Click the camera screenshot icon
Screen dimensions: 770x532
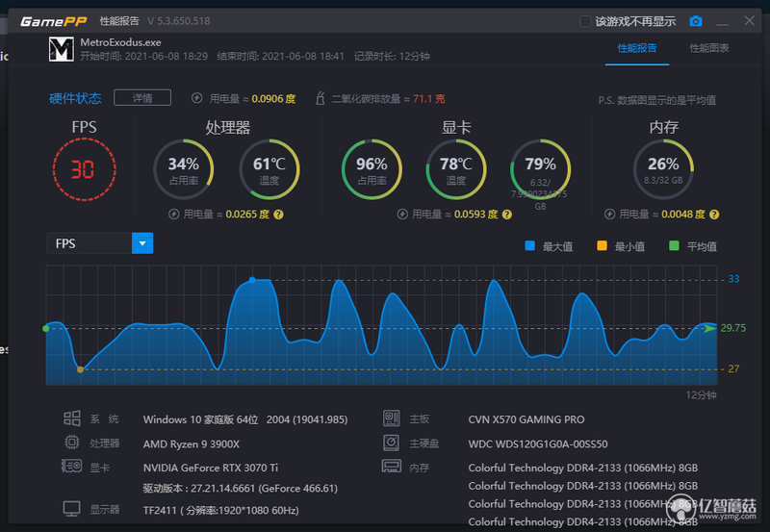[695, 21]
